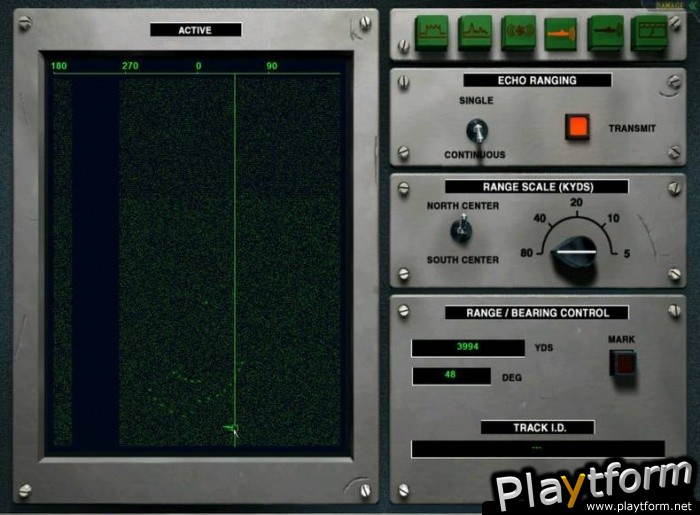Click the Track I.D. display field

click(537, 449)
